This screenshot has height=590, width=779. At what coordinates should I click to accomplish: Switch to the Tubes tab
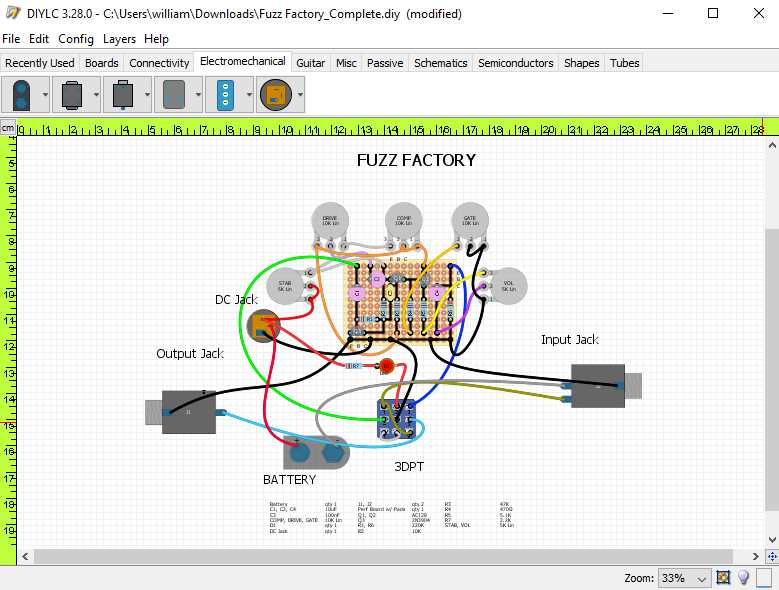(624, 63)
